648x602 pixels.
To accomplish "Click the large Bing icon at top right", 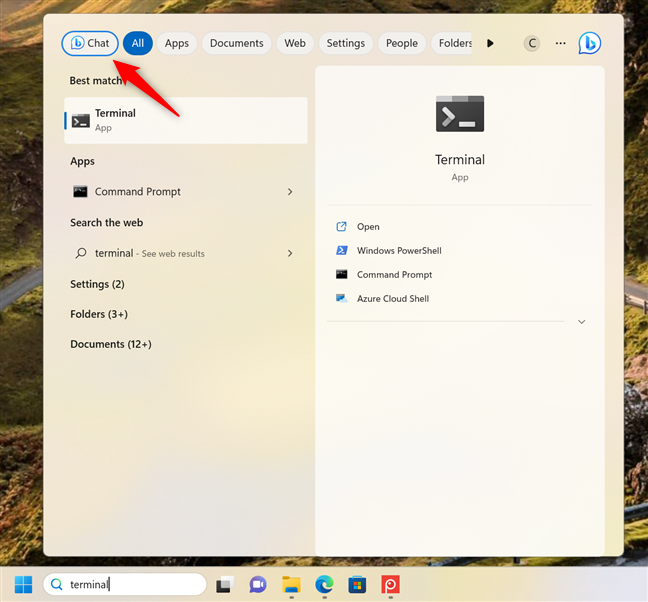I will point(589,43).
